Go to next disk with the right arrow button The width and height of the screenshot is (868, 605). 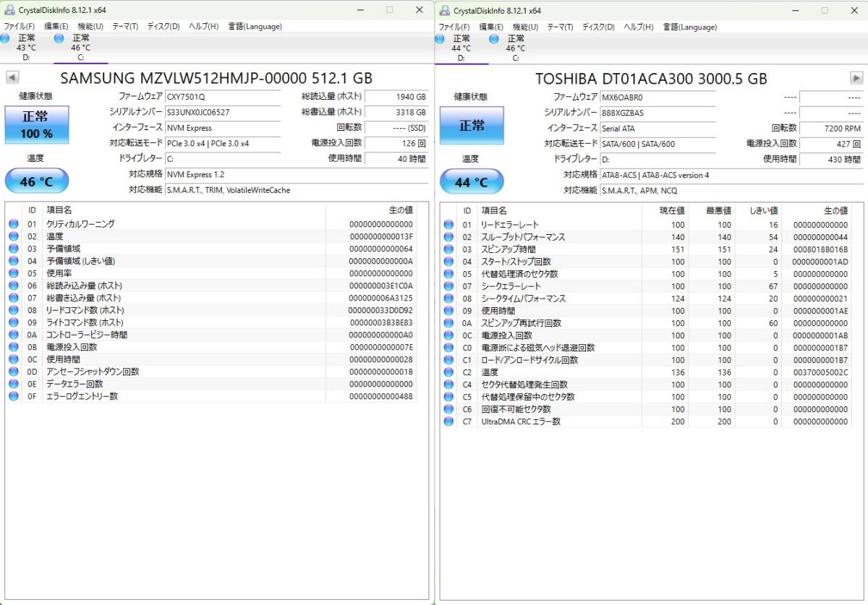(856, 78)
